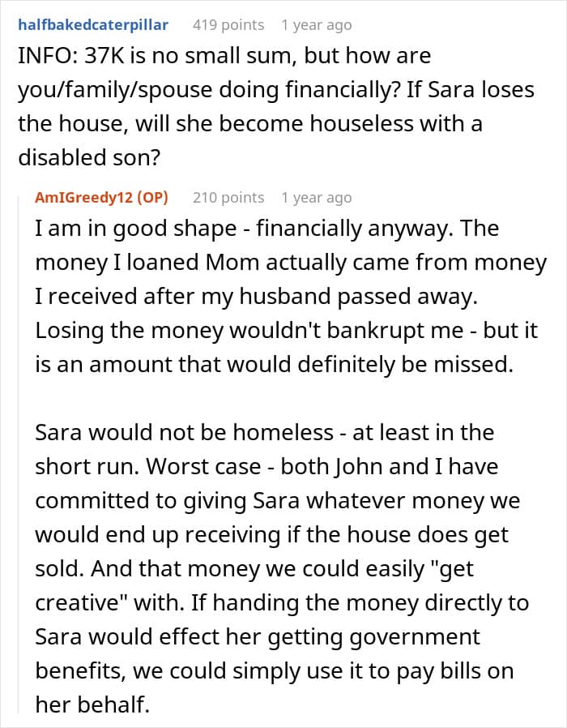Click the reply's '1 year ago' timestamp
567x728 pixels.
tap(316, 197)
